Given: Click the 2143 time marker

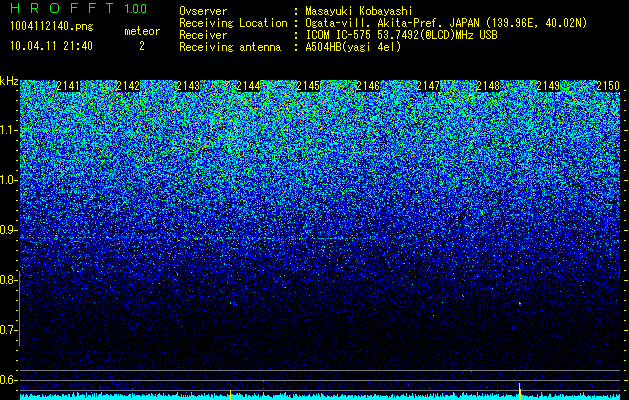Looking at the screenshot, I should click(x=188, y=86).
